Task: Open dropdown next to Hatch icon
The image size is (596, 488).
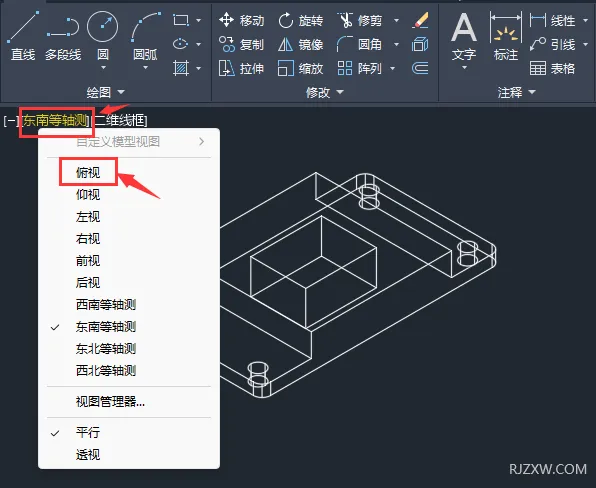Action: click(x=198, y=69)
